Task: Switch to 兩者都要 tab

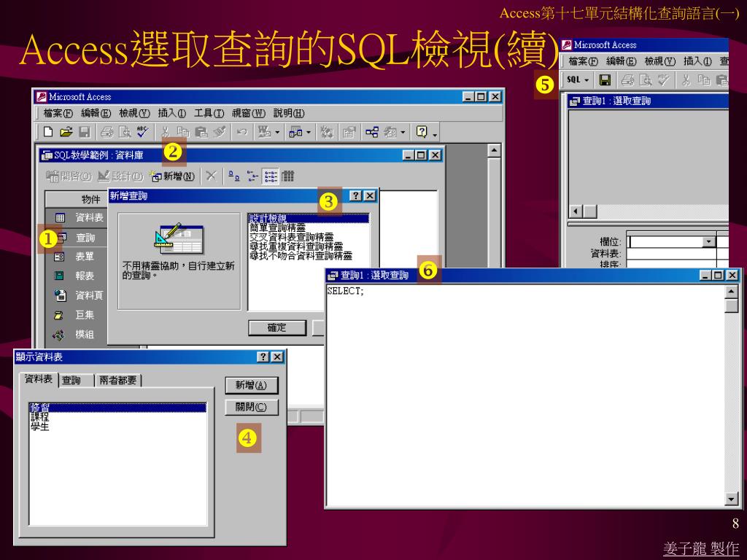Action: 118,380
